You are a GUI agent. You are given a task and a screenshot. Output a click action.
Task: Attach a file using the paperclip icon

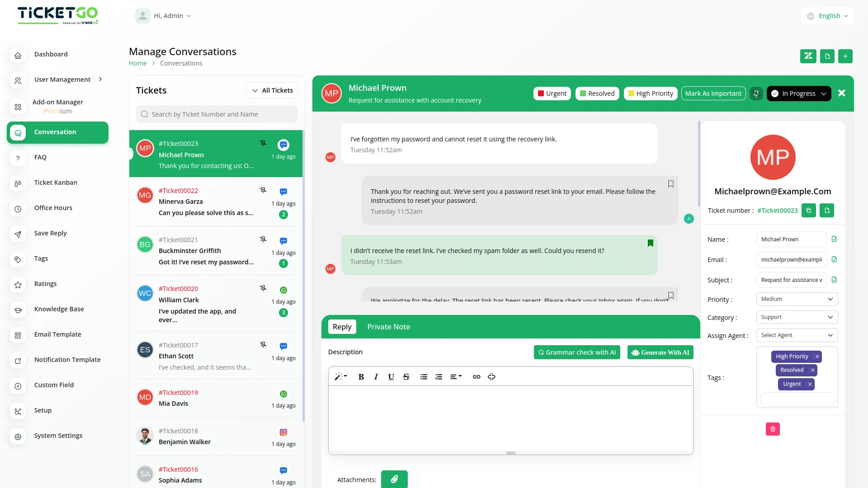394,479
